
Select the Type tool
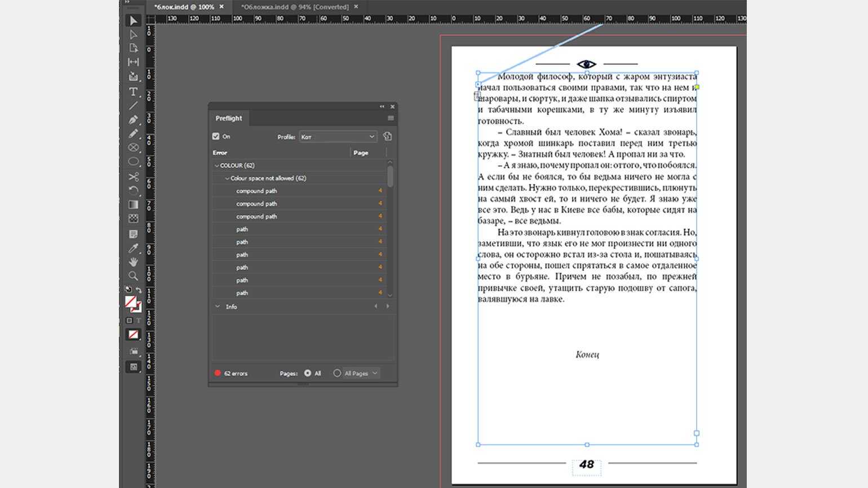point(133,91)
